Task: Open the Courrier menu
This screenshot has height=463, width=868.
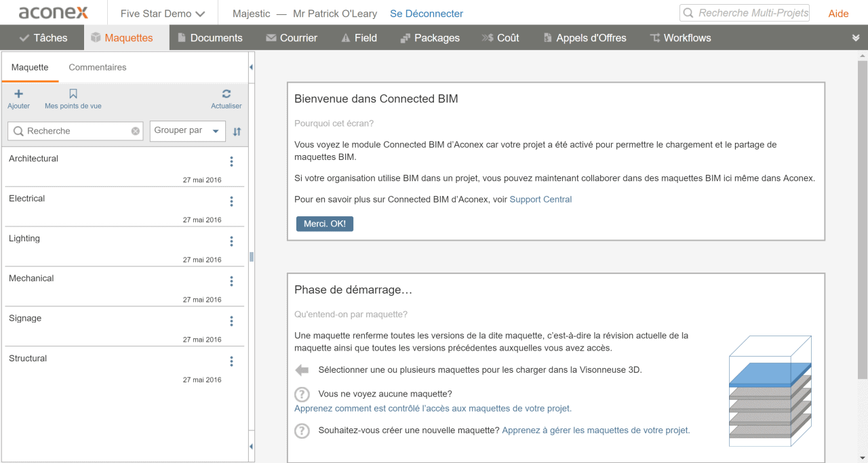Action: 292,38
